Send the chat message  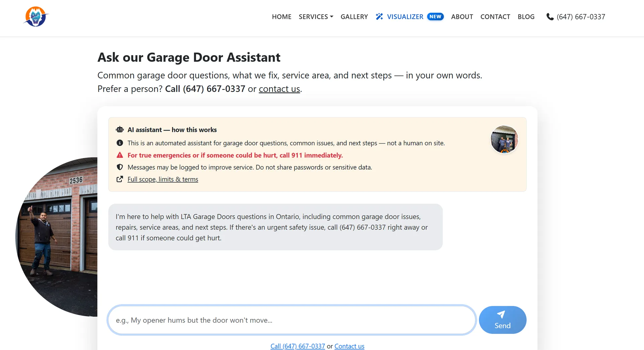[x=502, y=320]
